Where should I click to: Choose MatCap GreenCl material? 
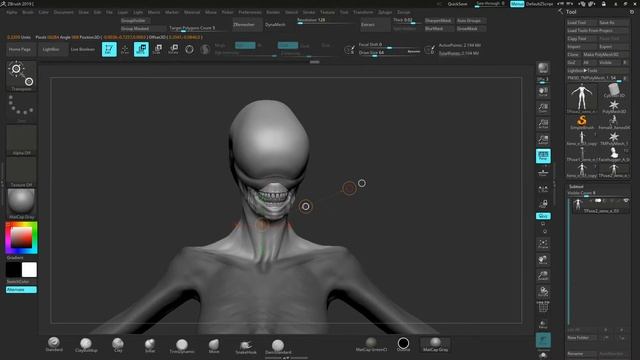tap(371, 344)
